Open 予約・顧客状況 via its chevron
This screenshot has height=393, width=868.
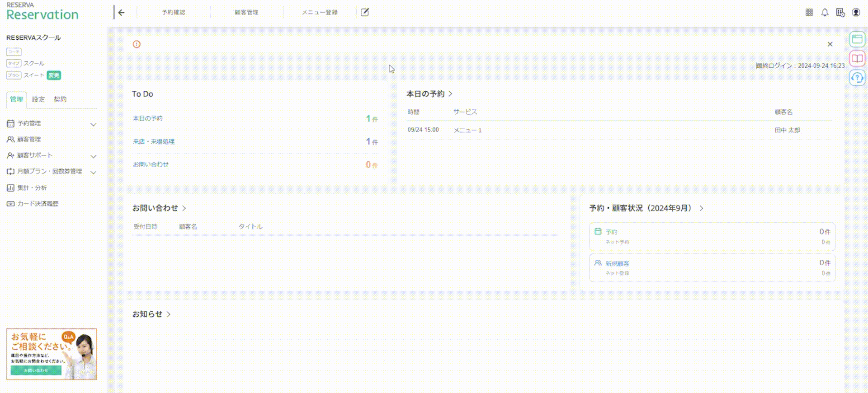point(701,208)
